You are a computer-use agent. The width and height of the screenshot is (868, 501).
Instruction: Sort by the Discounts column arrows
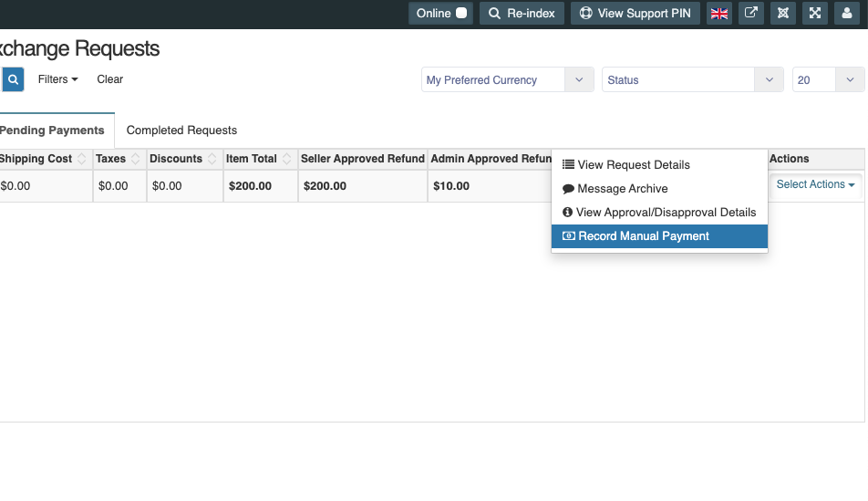(212, 159)
